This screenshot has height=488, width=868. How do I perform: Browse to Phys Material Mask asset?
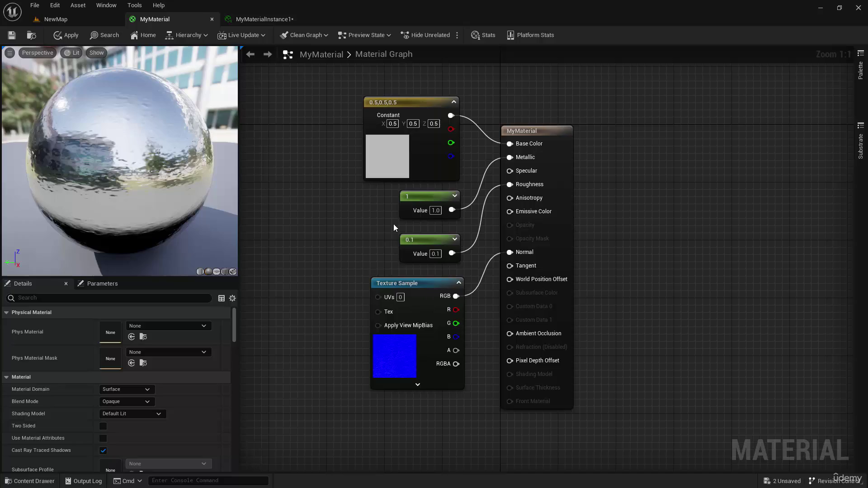(x=143, y=363)
